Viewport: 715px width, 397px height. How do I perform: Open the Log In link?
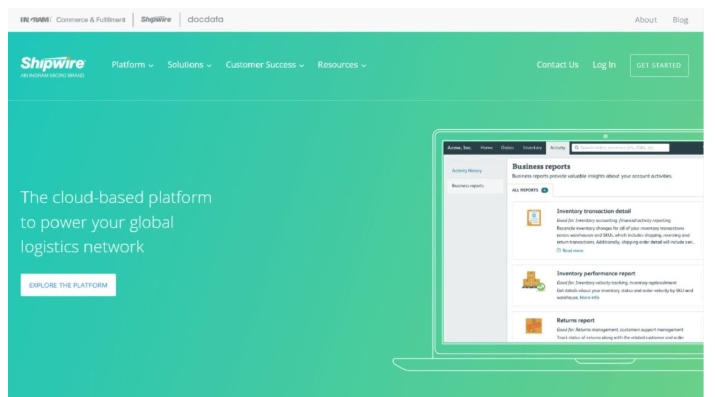[604, 65]
